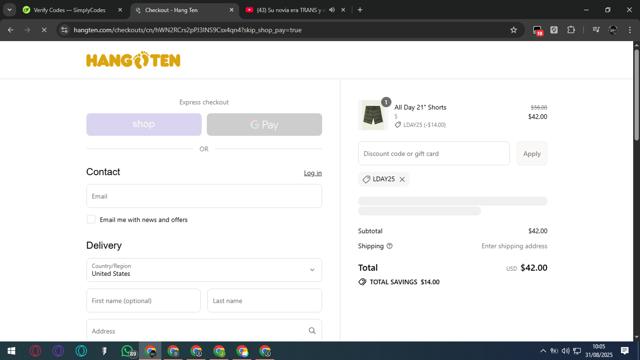Open the Windows notification center
The image size is (640, 360).
(x=624, y=351)
